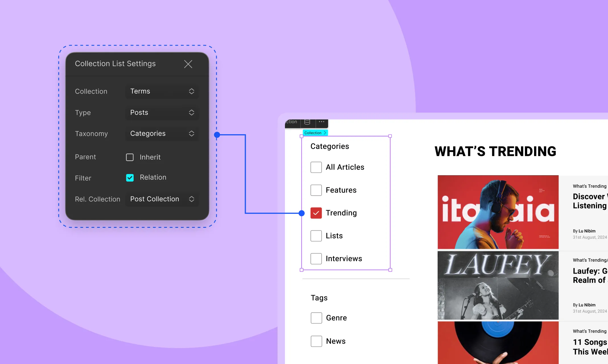Click the Lists category checkbox
Image resolution: width=608 pixels, height=364 pixels.
click(316, 235)
